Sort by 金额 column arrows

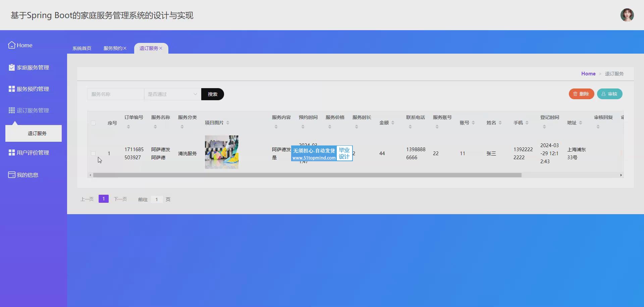click(x=393, y=123)
